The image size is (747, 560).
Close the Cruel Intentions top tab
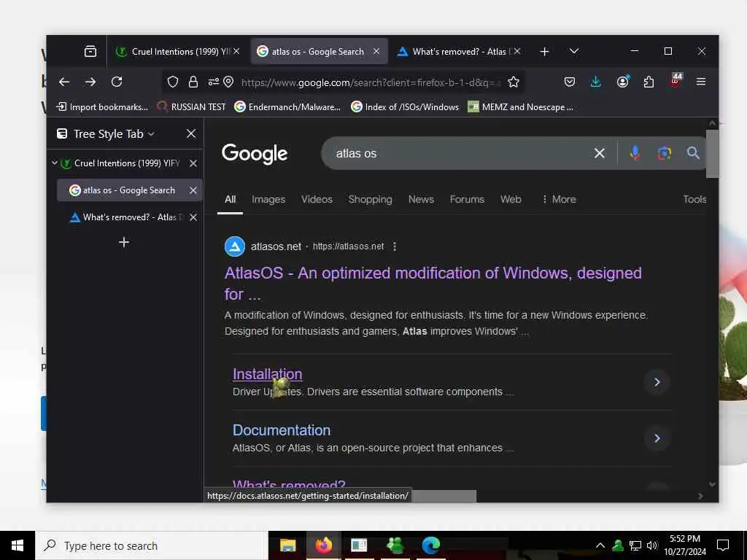pyautogui.click(x=236, y=51)
